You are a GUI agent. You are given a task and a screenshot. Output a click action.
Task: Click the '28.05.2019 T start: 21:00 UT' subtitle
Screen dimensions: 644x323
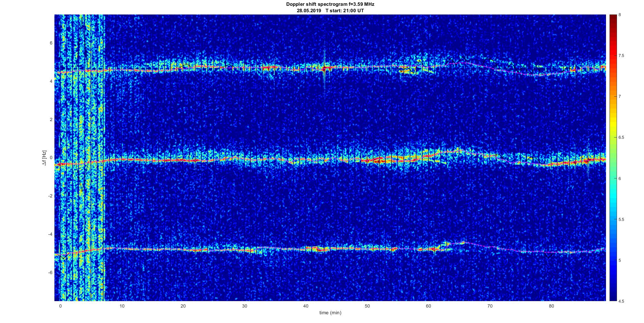click(x=330, y=11)
